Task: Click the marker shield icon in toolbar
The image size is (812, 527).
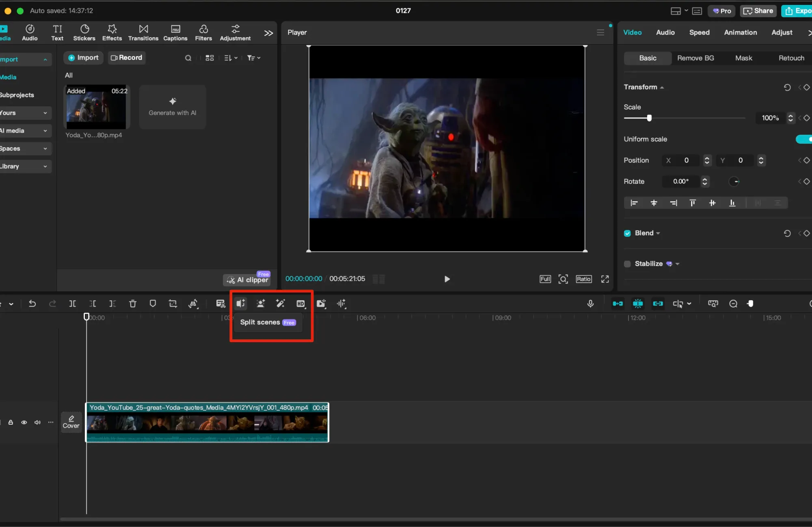Action: click(x=153, y=303)
